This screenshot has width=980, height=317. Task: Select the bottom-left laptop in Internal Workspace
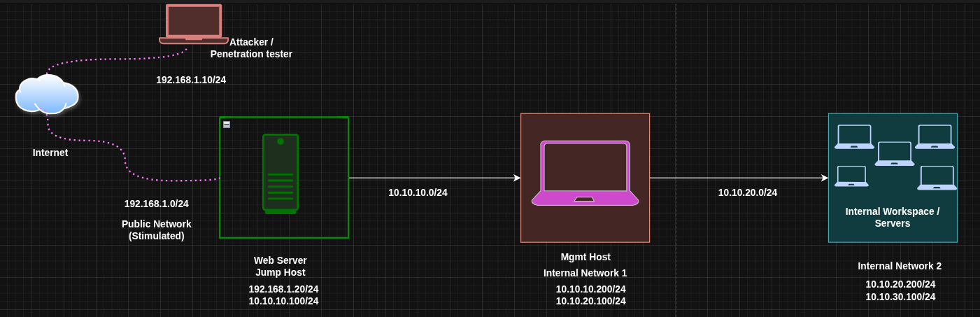pyautogui.click(x=851, y=176)
